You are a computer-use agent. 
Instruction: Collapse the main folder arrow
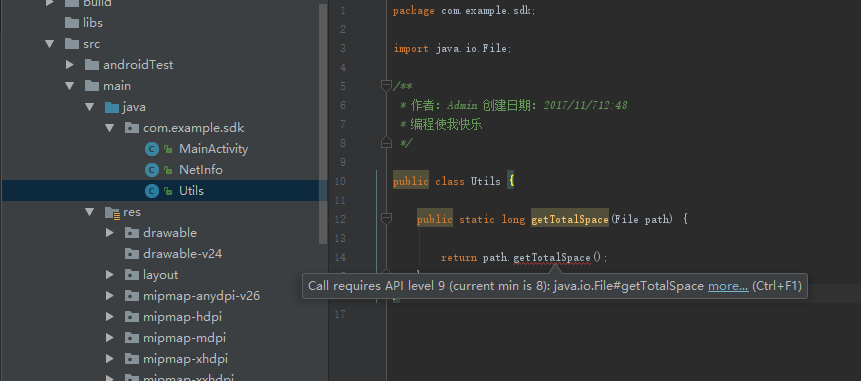[70, 86]
